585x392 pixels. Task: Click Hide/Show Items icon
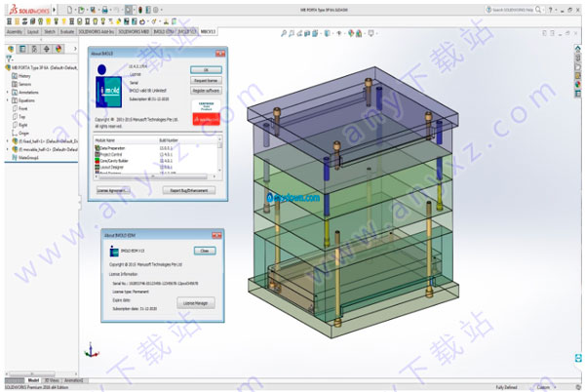[338, 33]
